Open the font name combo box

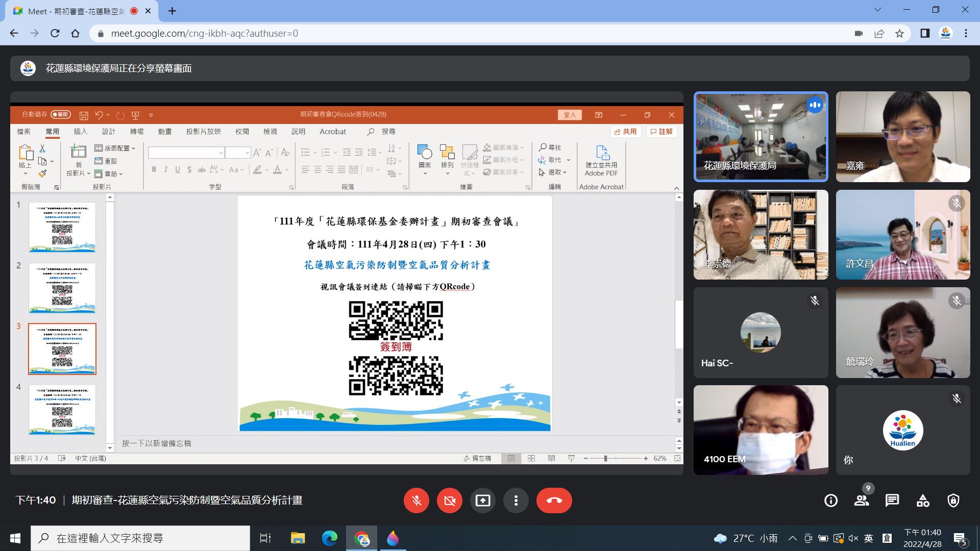(x=186, y=153)
